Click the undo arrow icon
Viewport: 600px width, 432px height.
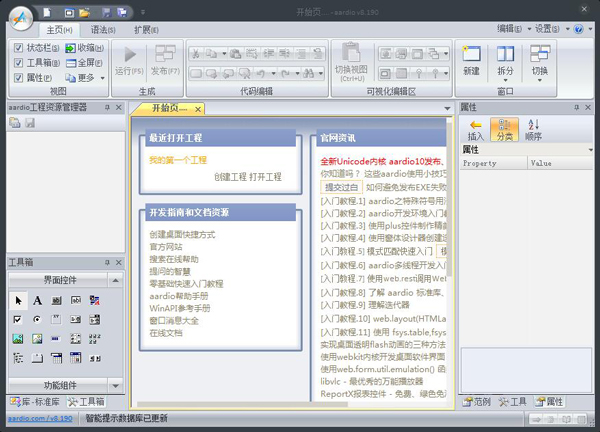pyautogui.click(x=261, y=73)
